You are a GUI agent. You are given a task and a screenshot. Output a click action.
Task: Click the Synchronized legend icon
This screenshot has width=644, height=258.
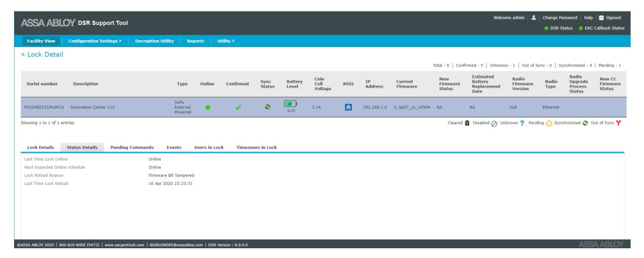pyautogui.click(x=586, y=123)
